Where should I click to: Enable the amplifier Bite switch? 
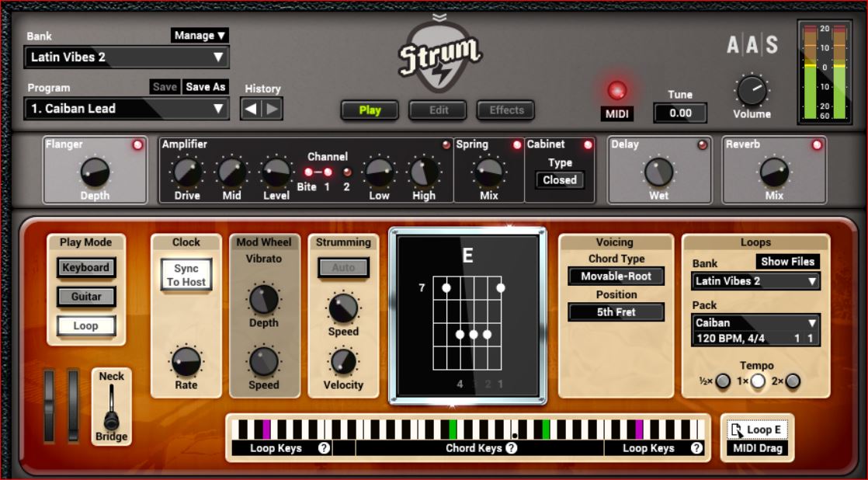tap(308, 172)
